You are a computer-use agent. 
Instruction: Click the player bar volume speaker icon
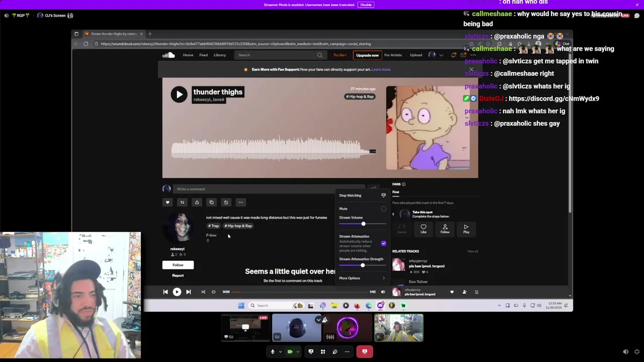[383, 292]
